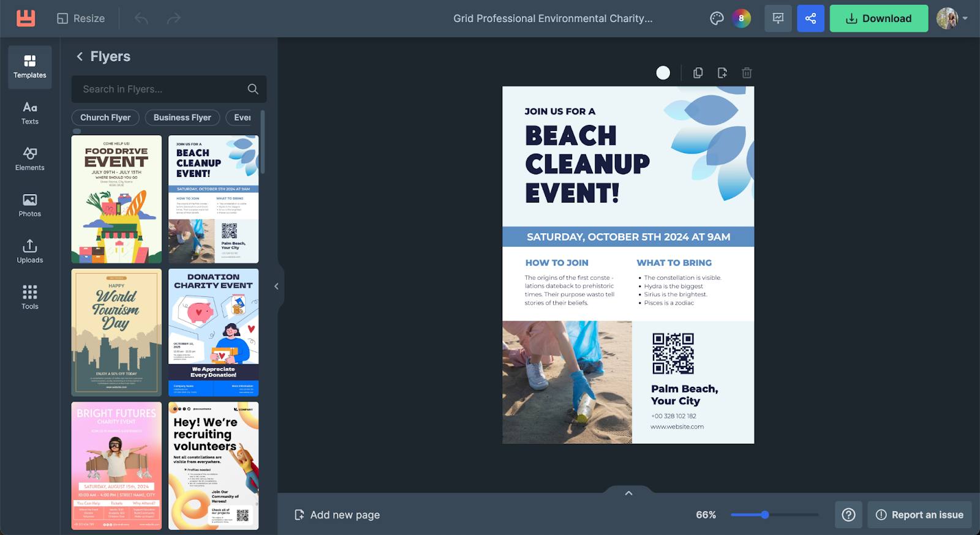Screen dimensions: 980x535
Task: Select the www.website.com text on flyer
Action: (x=677, y=427)
